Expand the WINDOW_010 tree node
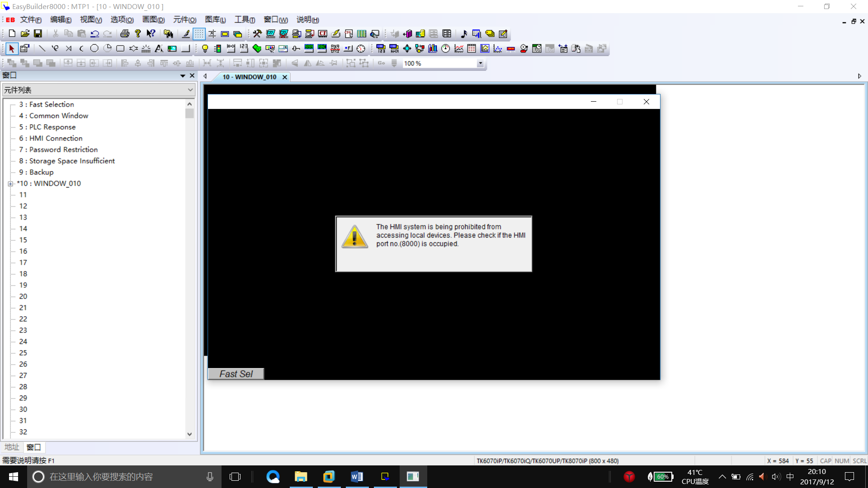Viewport: 868px width, 488px height. tap(10, 183)
